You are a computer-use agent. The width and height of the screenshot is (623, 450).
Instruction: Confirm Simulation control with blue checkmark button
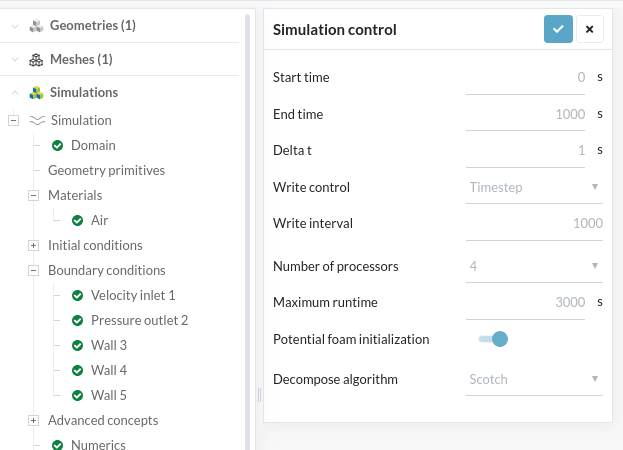558,29
